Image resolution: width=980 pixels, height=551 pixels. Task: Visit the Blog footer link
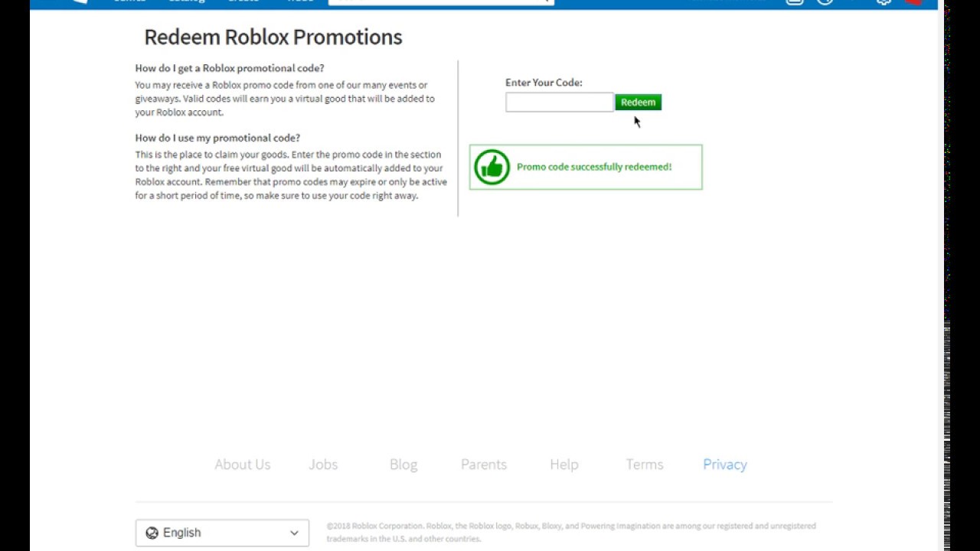tap(403, 465)
